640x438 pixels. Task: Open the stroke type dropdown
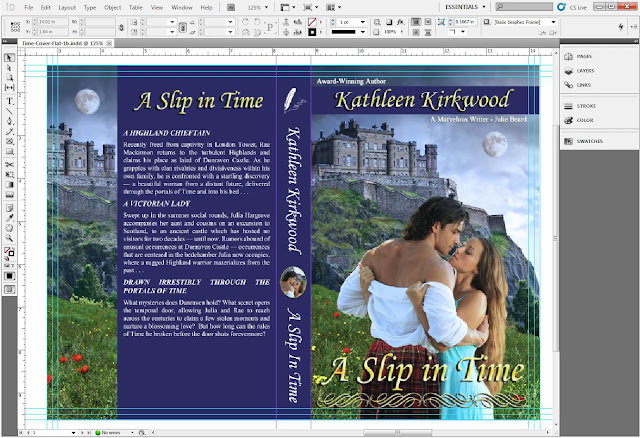(x=362, y=32)
